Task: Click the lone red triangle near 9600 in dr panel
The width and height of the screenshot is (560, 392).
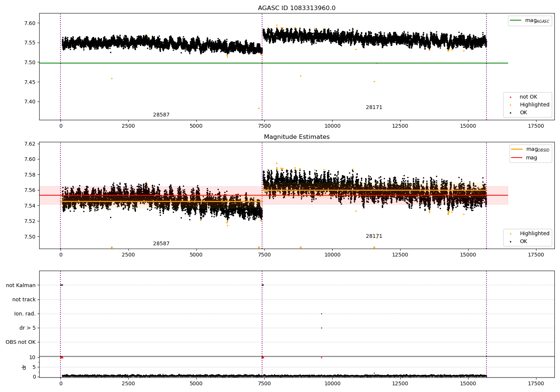Action: click(x=321, y=357)
